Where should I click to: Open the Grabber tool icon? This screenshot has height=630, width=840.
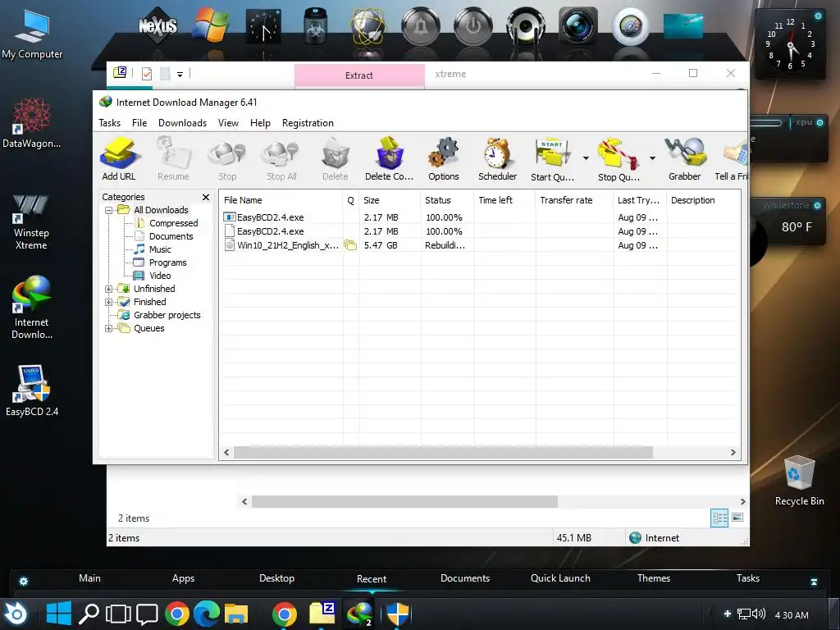pyautogui.click(x=685, y=158)
